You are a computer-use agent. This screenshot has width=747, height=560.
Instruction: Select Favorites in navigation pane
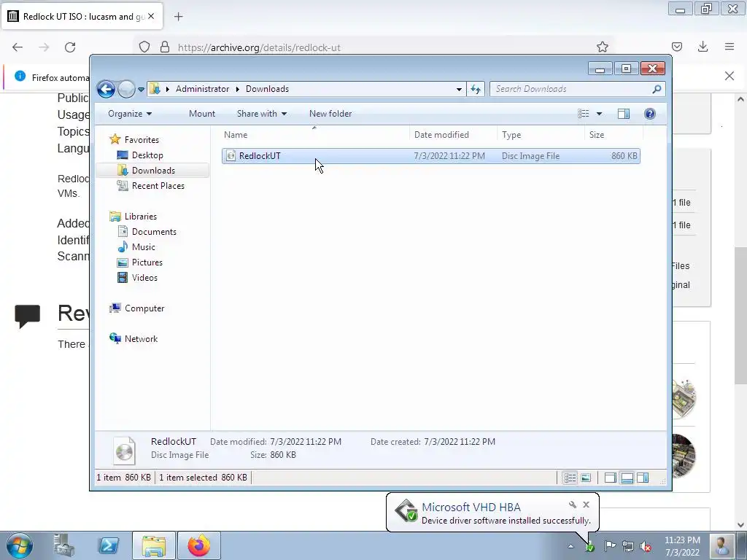142,140
